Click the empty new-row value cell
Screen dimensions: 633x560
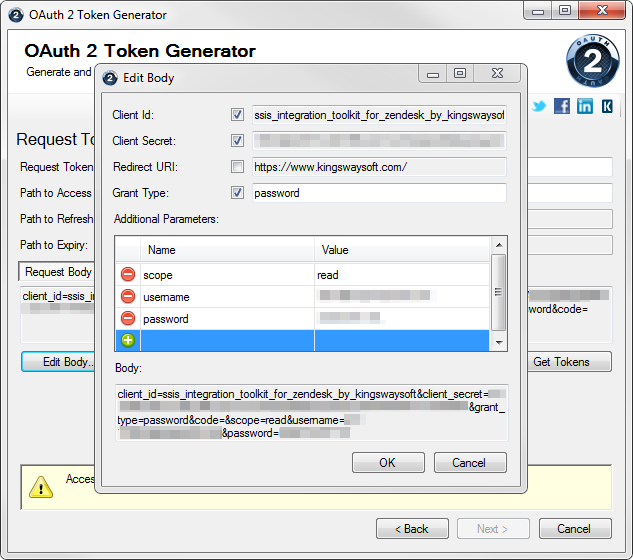pyautogui.click(x=402, y=340)
